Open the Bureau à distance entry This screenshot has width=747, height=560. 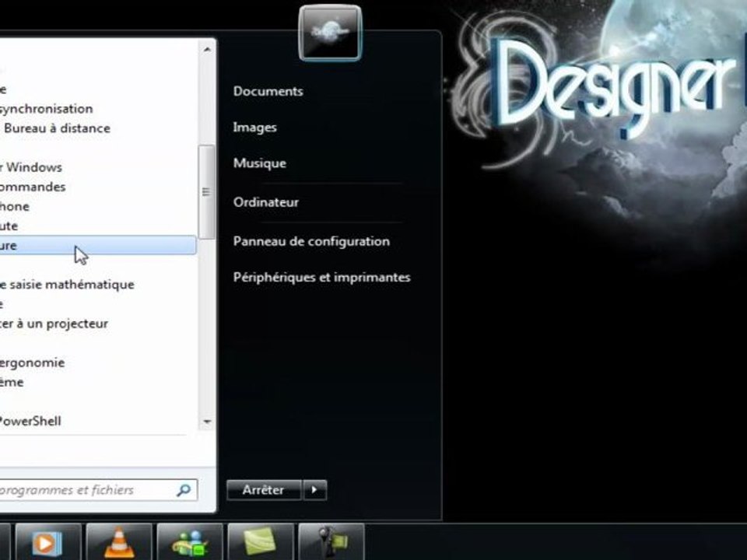[57, 128]
